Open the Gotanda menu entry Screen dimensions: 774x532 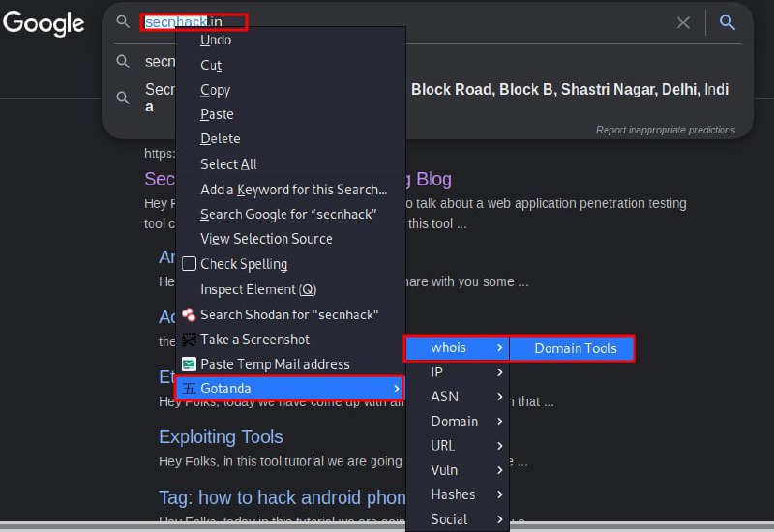289,389
